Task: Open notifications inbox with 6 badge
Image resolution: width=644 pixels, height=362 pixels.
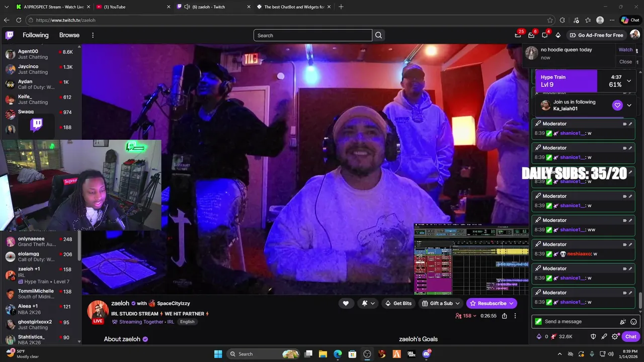Action: click(531, 35)
